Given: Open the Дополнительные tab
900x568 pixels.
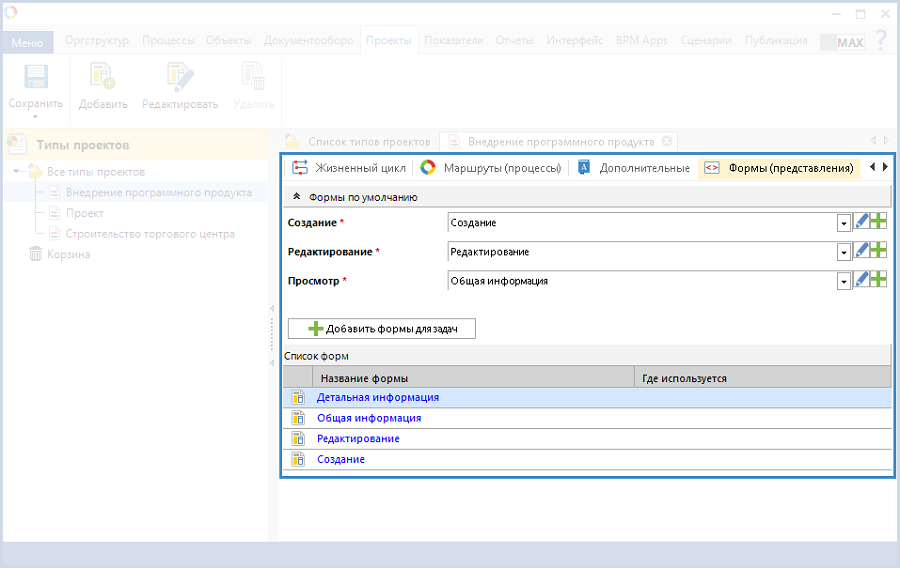Looking at the screenshot, I should coord(634,168).
